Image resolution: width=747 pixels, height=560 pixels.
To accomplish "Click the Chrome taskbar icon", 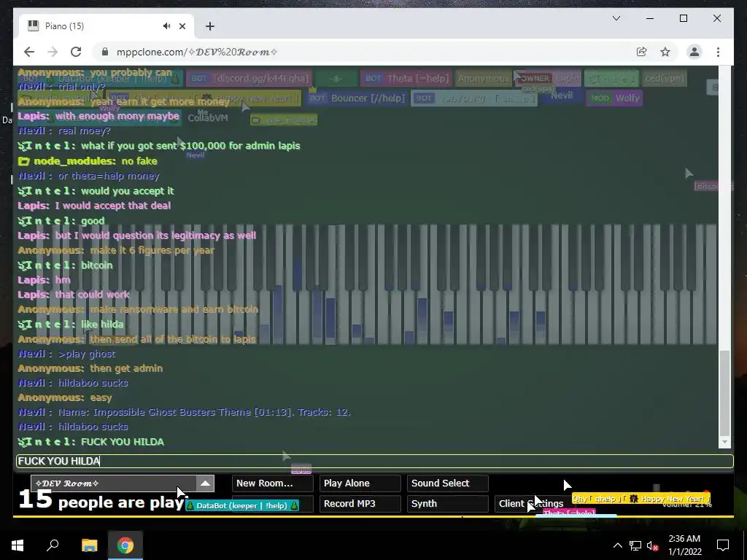I will (x=125, y=545).
